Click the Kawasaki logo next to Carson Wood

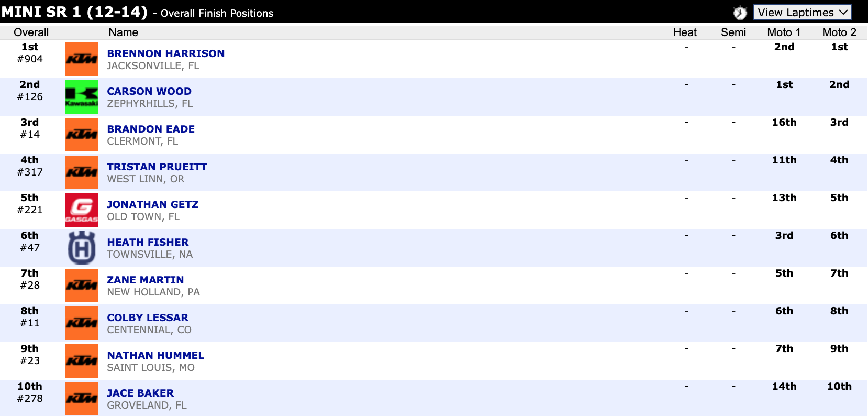click(x=82, y=97)
